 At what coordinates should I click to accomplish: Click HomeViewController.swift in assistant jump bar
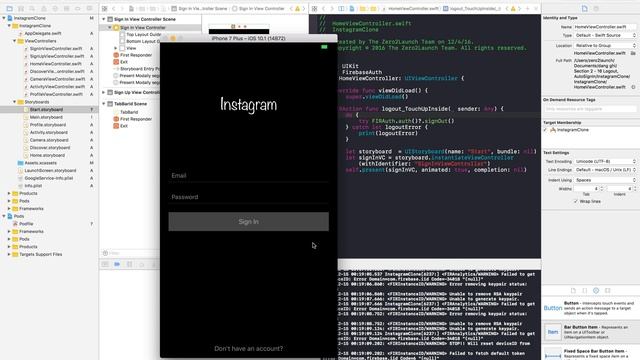(413, 8)
